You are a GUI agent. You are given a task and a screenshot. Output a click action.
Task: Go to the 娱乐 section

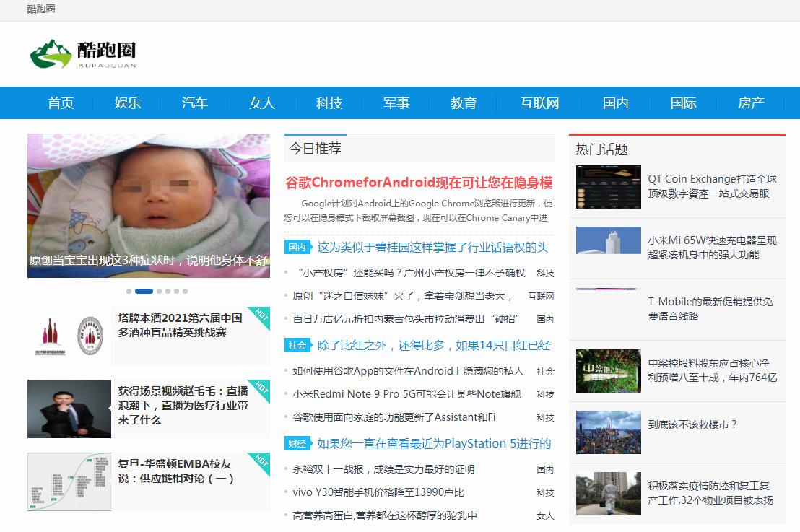coord(128,103)
